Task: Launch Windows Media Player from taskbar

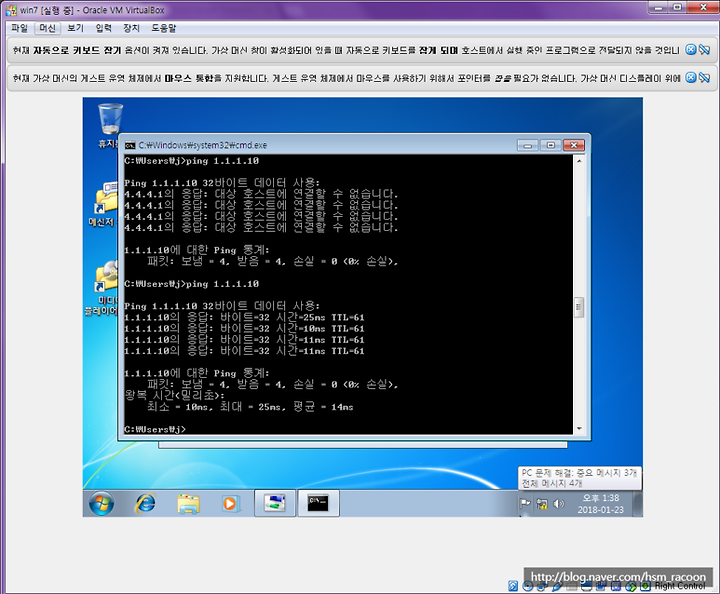Action: click(229, 504)
